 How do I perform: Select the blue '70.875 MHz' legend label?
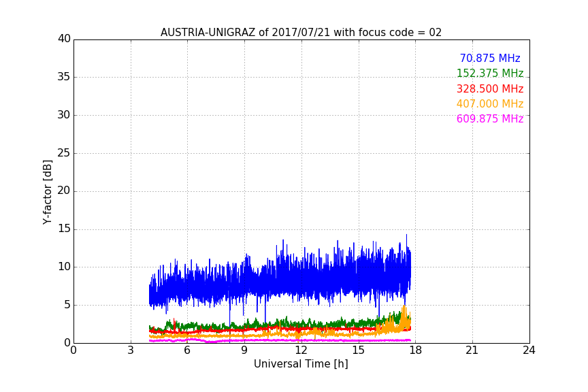click(x=490, y=59)
